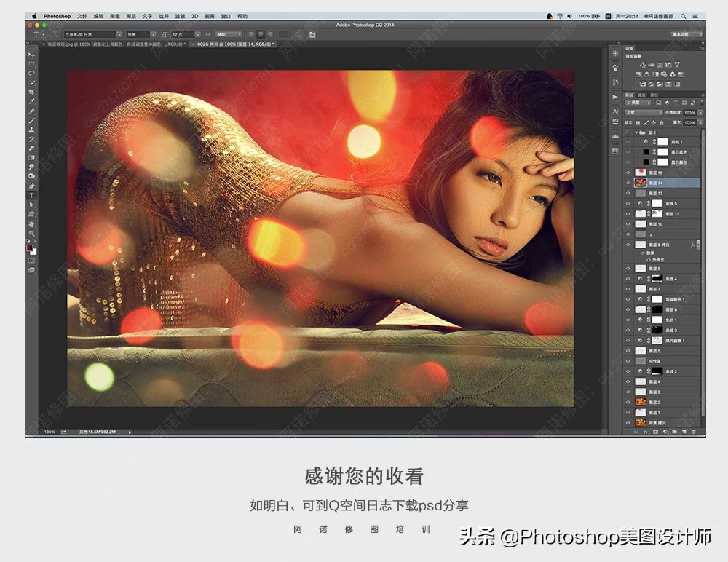Screen dimensions: 728x562
Task: Center-align text in the options bar
Action: pyautogui.click(x=261, y=34)
